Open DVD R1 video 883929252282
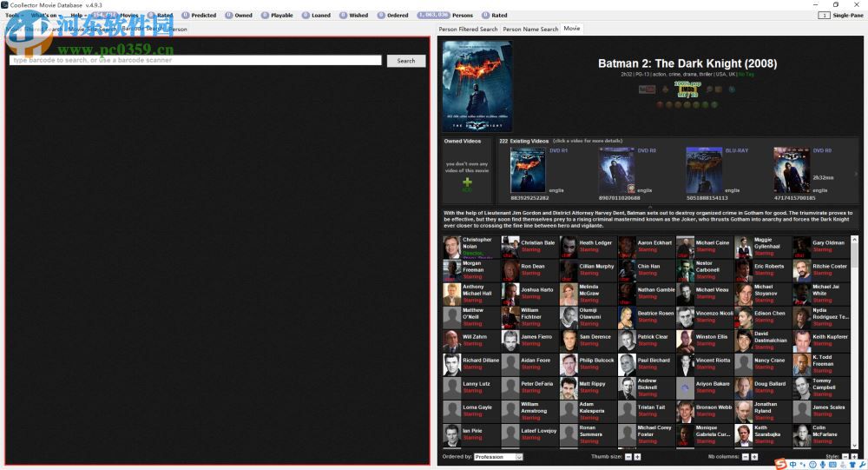868x470 pixels. [x=528, y=170]
